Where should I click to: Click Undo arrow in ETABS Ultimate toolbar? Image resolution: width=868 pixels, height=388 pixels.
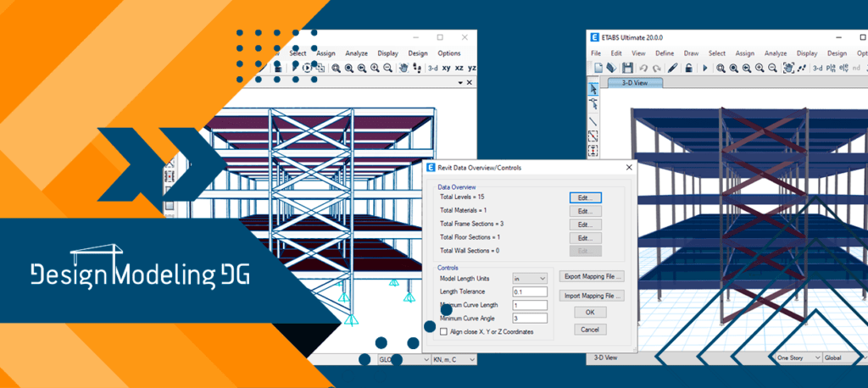[x=643, y=69]
